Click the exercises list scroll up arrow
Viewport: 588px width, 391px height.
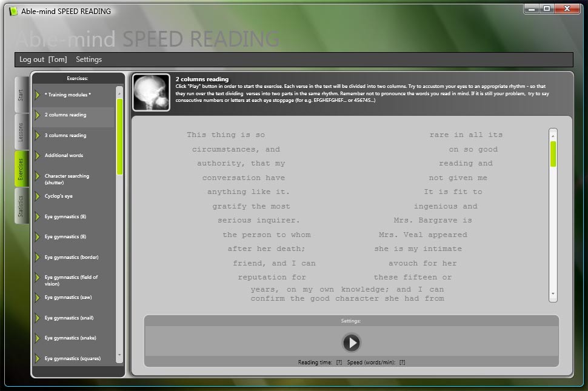(x=119, y=93)
